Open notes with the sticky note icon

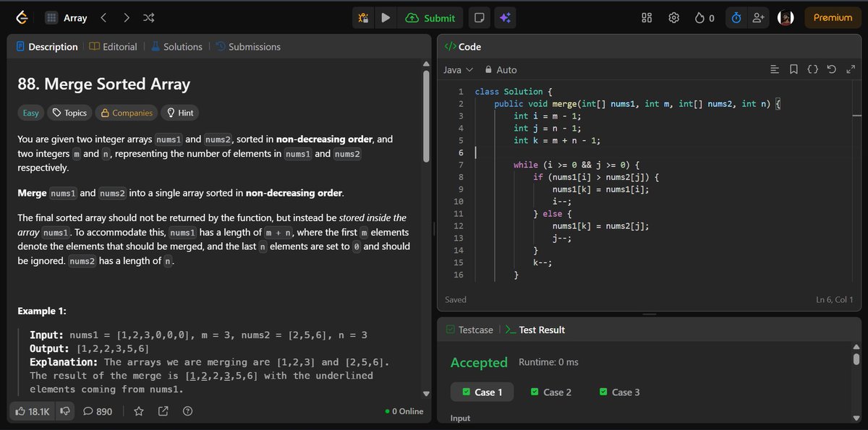479,17
